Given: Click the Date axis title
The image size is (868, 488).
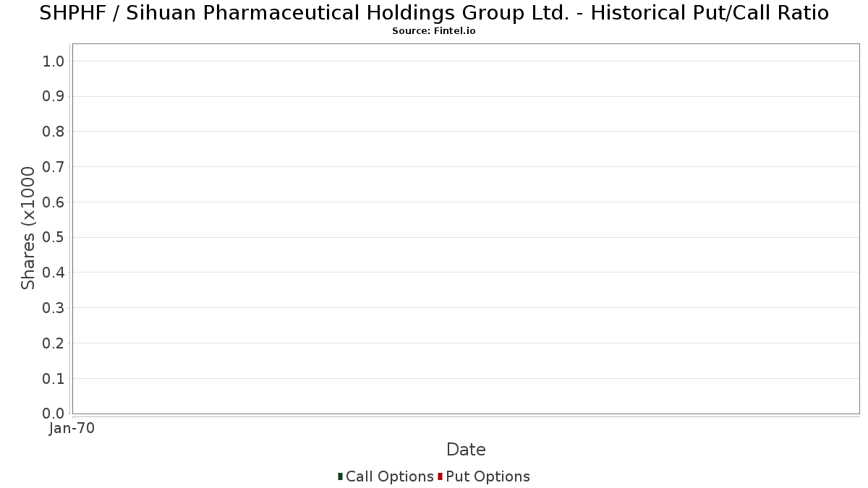Looking at the screenshot, I should click(466, 450).
